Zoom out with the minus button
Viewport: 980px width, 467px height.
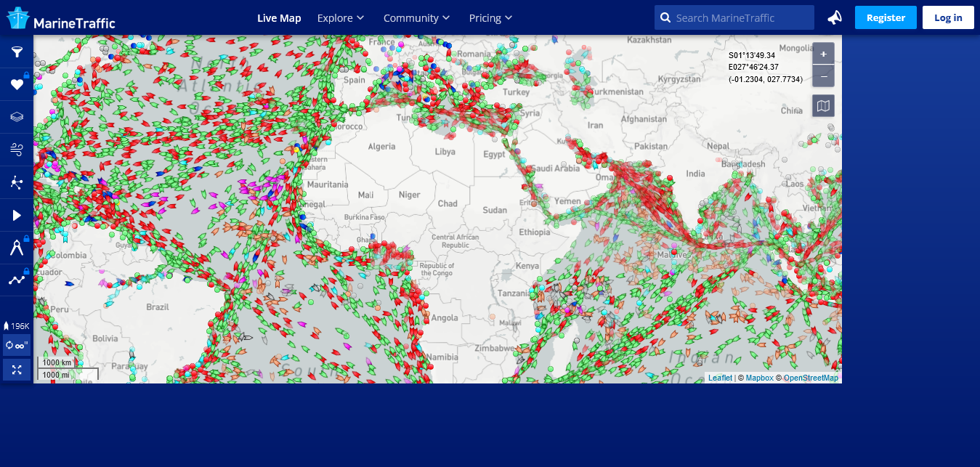(x=823, y=76)
